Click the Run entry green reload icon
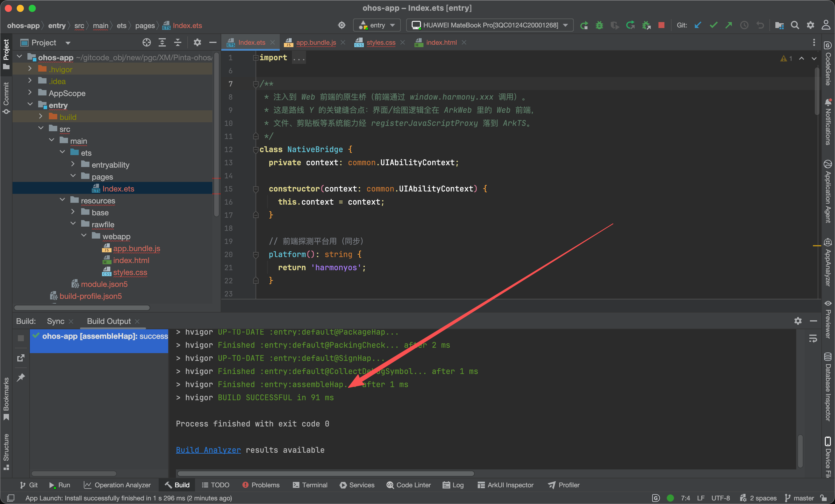 coord(584,25)
